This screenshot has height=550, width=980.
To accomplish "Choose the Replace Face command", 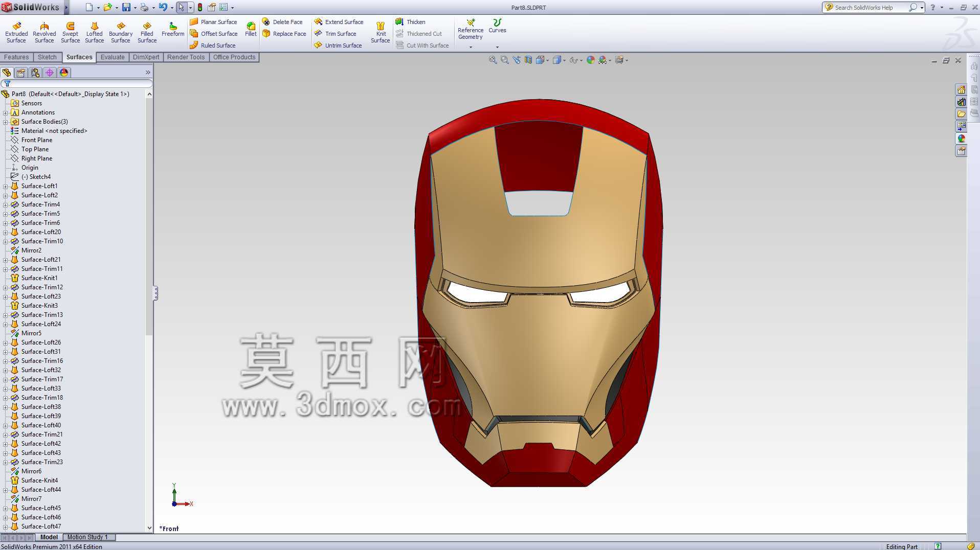I will click(284, 34).
